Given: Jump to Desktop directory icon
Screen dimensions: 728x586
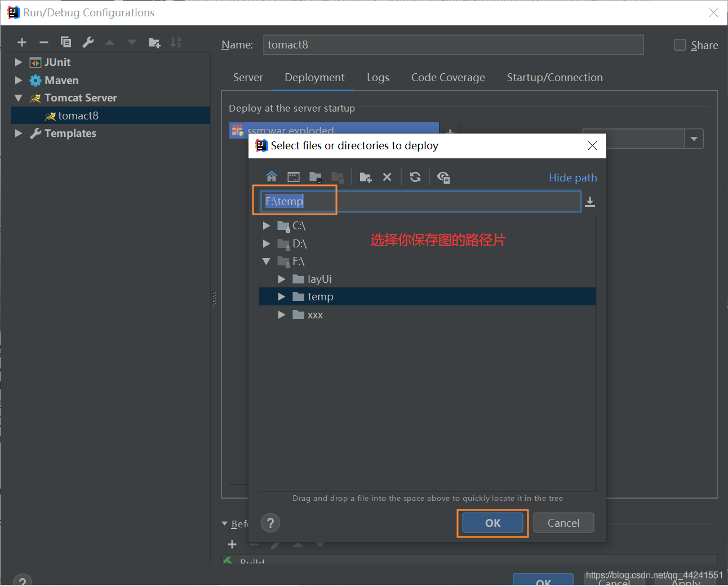Looking at the screenshot, I should coord(294,177).
